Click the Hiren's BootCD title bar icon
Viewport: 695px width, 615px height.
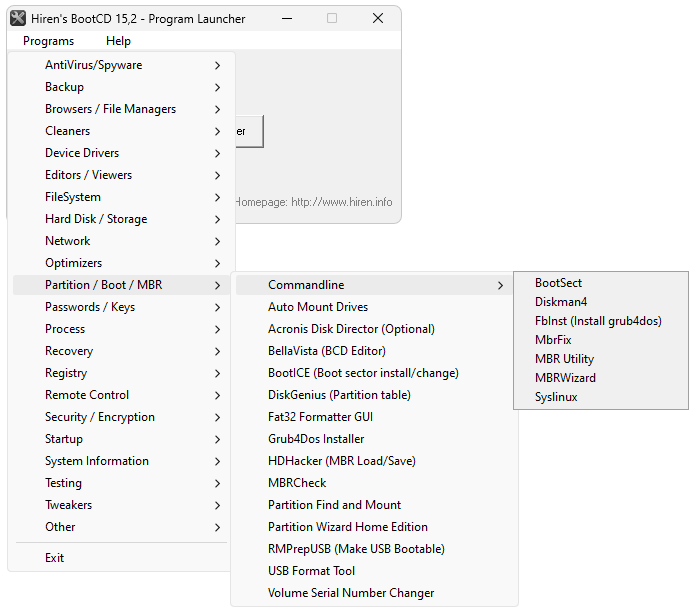18,18
